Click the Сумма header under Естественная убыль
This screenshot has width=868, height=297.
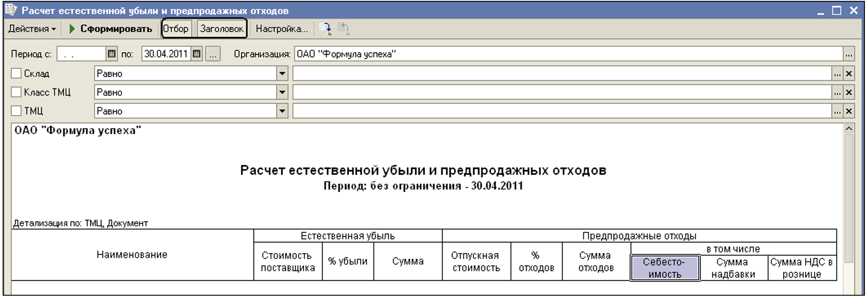(408, 261)
